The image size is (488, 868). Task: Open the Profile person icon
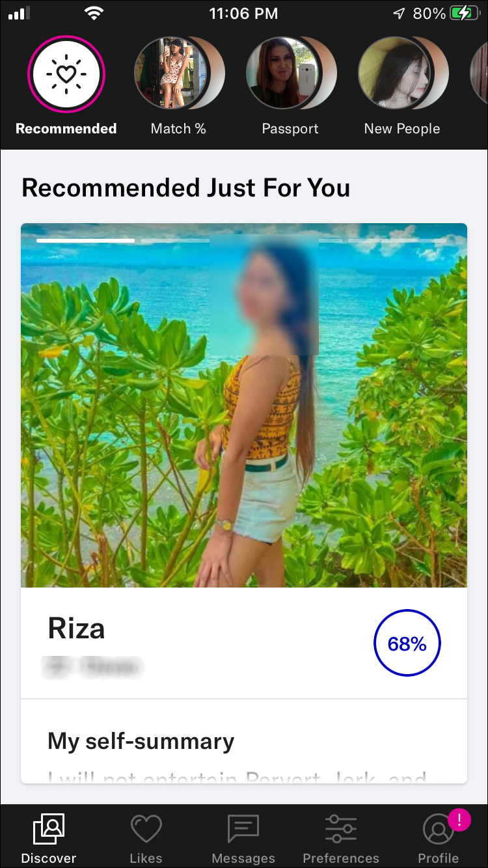pos(438,830)
